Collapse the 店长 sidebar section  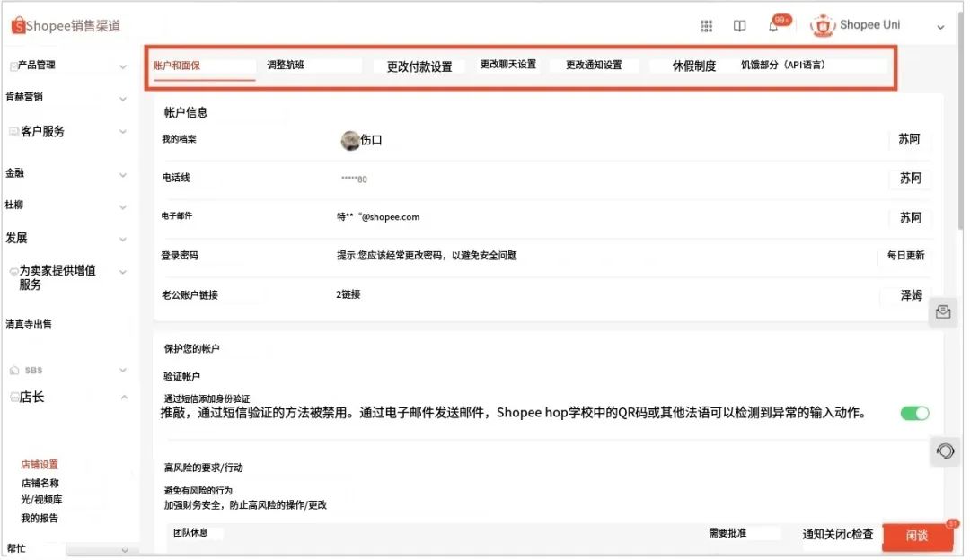tap(123, 398)
